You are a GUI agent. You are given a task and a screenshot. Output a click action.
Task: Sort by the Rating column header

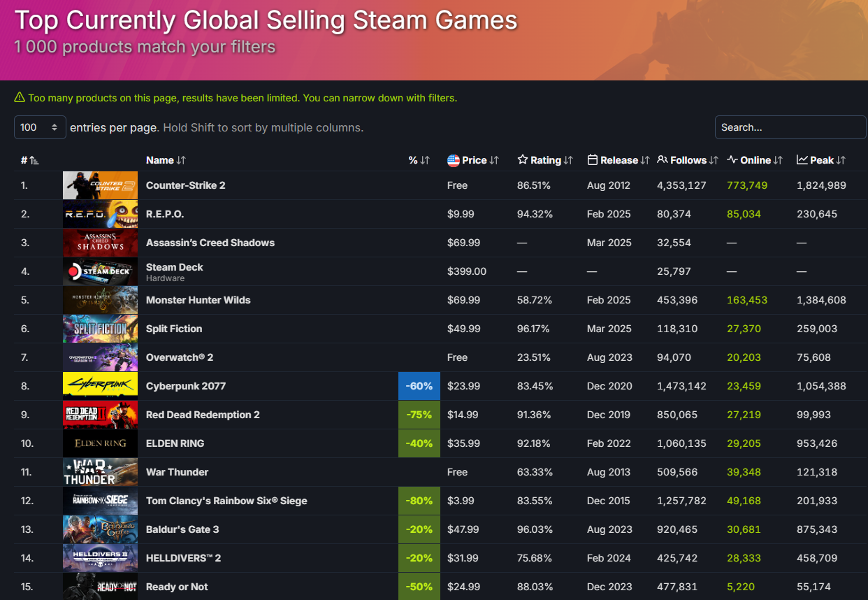coord(545,160)
